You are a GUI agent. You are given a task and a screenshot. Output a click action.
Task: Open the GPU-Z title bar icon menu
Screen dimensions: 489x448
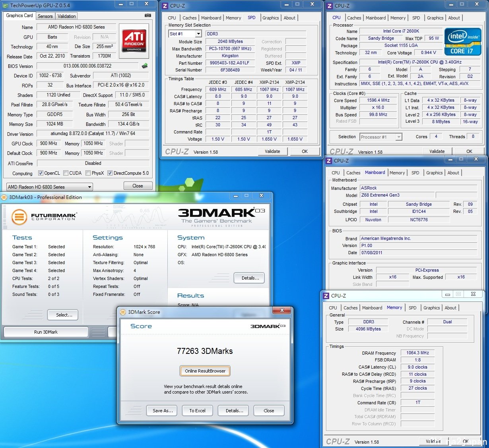coord(6,5)
